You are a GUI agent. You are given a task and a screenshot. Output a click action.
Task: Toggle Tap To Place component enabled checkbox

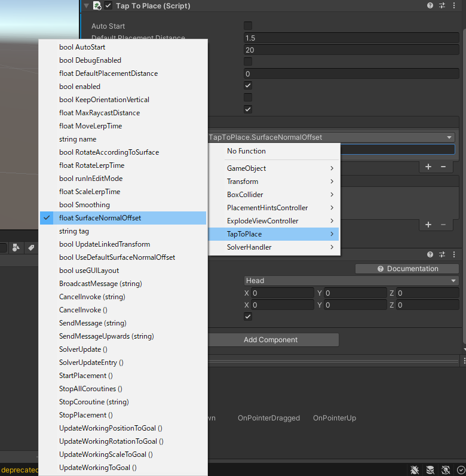tap(108, 5)
